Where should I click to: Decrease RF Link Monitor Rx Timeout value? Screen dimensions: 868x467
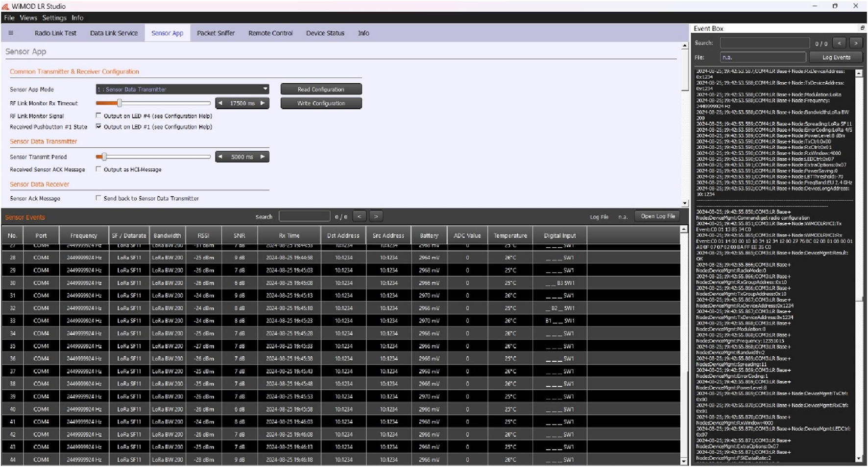pyautogui.click(x=220, y=103)
